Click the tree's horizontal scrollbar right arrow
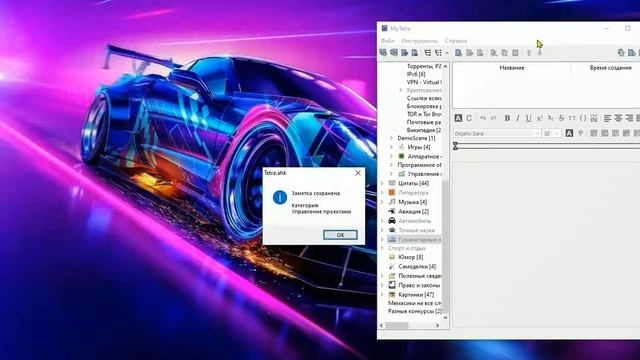This screenshot has width=640, height=360. point(437,325)
